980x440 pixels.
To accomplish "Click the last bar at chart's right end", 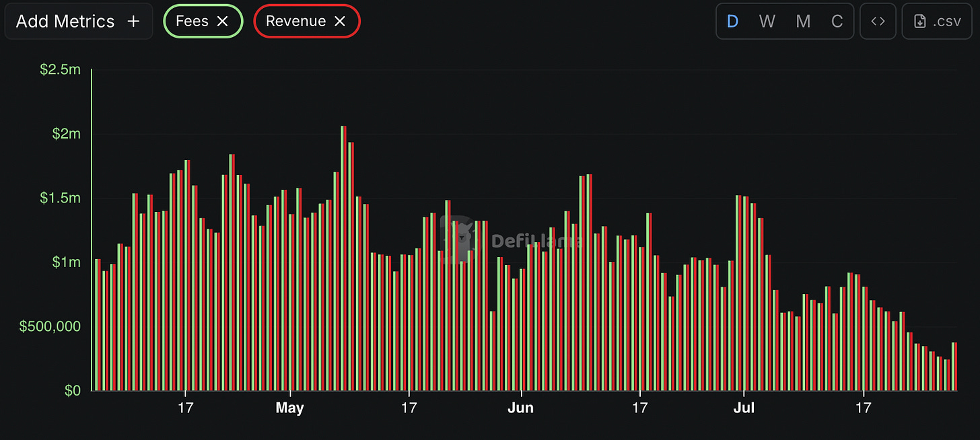I will click(954, 367).
